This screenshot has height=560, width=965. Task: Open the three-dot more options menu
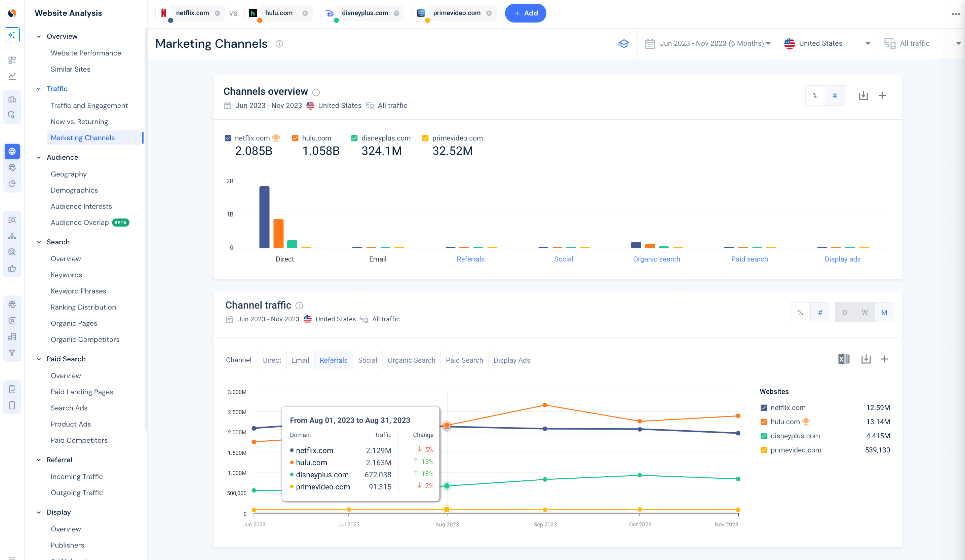pos(956,14)
